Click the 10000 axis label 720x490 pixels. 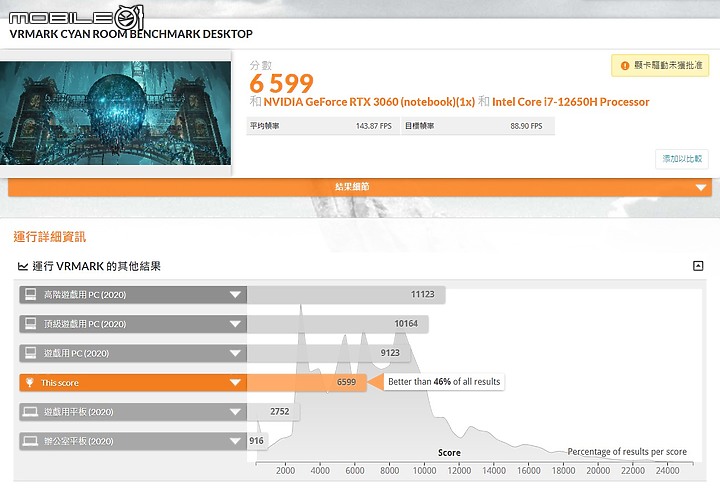click(x=424, y=471)
